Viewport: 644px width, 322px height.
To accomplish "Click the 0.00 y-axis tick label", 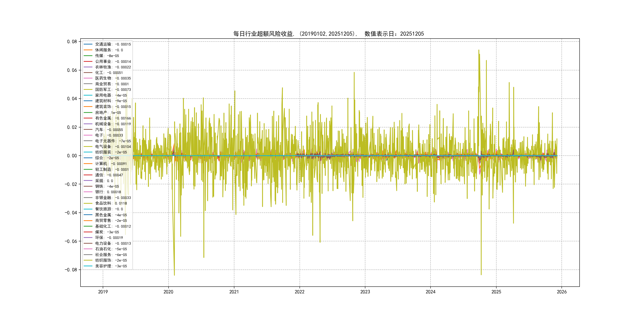I will click(x=72, y=155).
